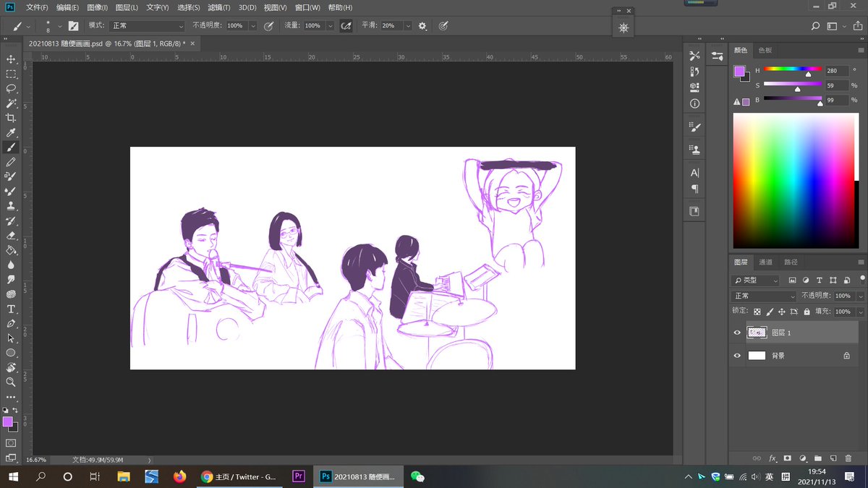Open the brush preset picker dropdown
Image resolution: width=868 pixels, height=488 pixels.
[x=59, y=26]
